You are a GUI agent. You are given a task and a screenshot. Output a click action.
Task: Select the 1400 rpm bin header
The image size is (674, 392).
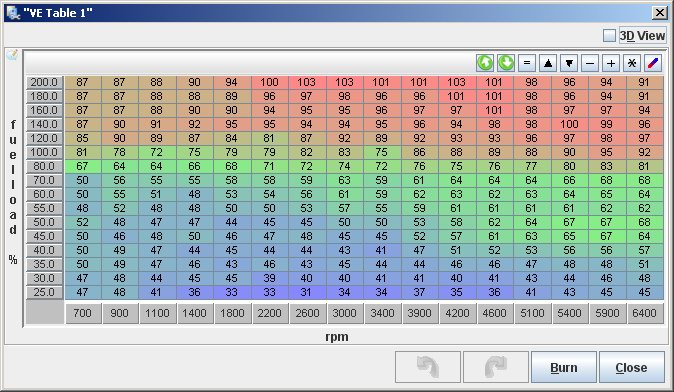pyautogui.click(x=194, y=313)
